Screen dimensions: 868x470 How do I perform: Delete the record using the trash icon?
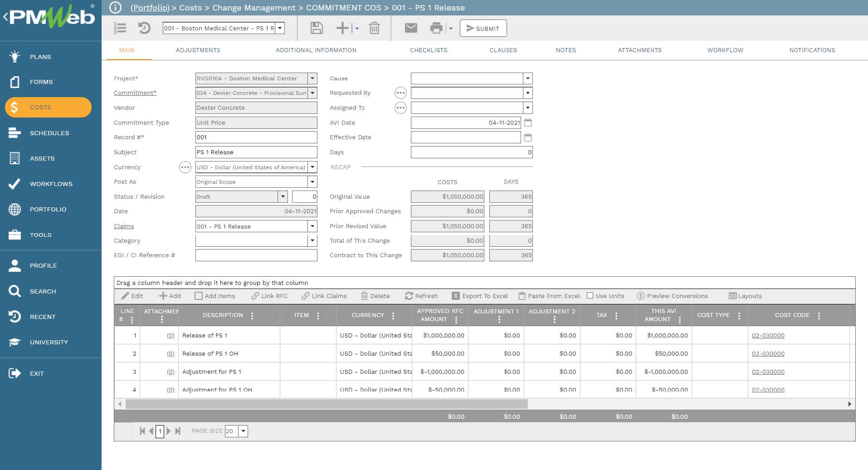374,28
